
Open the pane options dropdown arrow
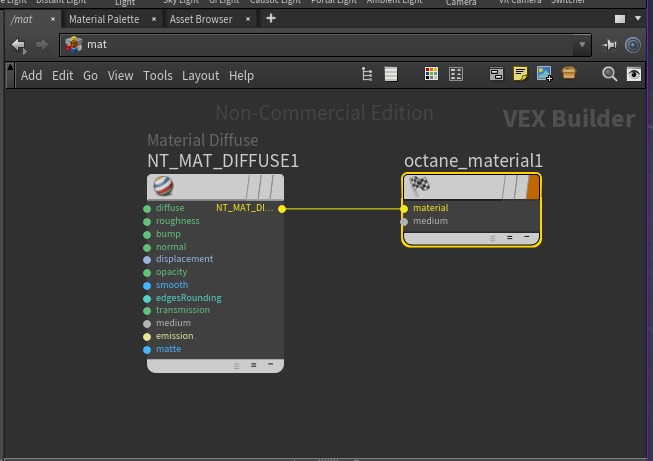point(638,18)
